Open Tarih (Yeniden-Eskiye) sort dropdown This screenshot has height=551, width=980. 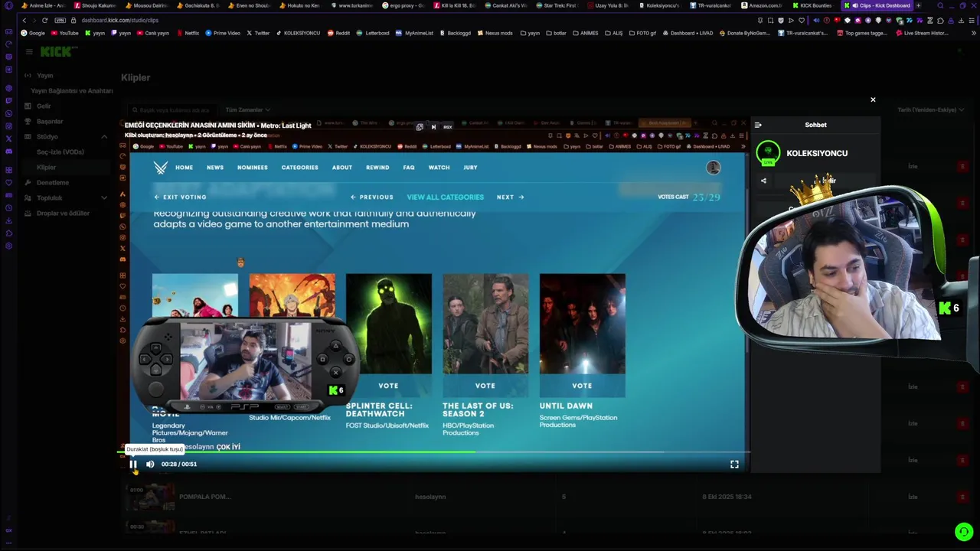[930, 110]
